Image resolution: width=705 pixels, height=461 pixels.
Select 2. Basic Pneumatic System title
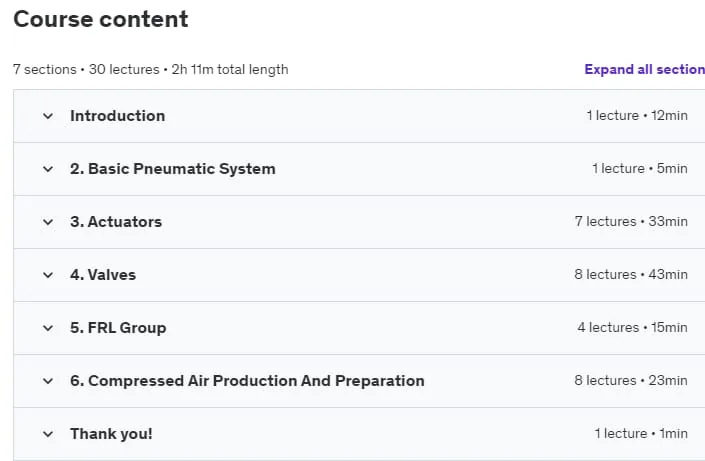click(173, 169)
